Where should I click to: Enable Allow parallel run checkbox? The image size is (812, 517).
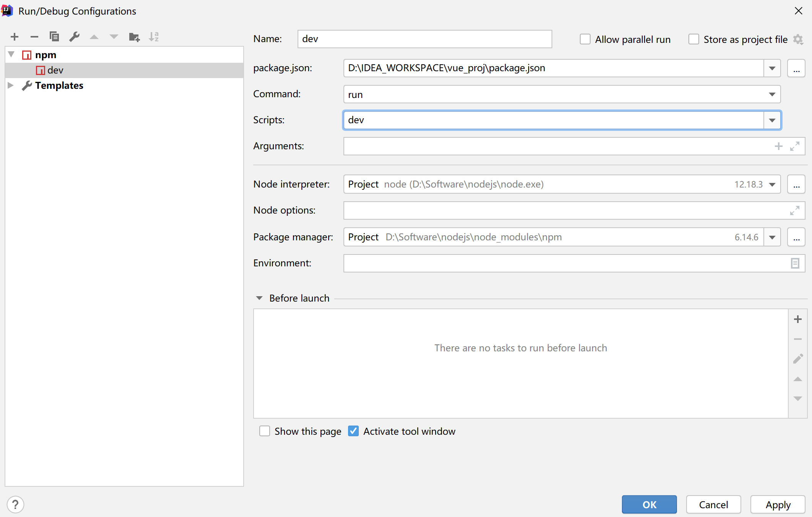click(x=585, y=39)
